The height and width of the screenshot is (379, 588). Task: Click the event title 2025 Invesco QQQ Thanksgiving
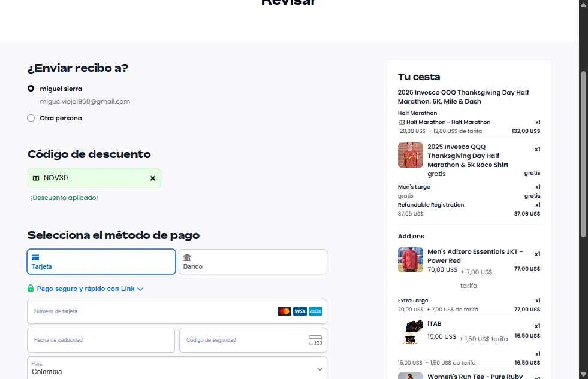(463, 97)
